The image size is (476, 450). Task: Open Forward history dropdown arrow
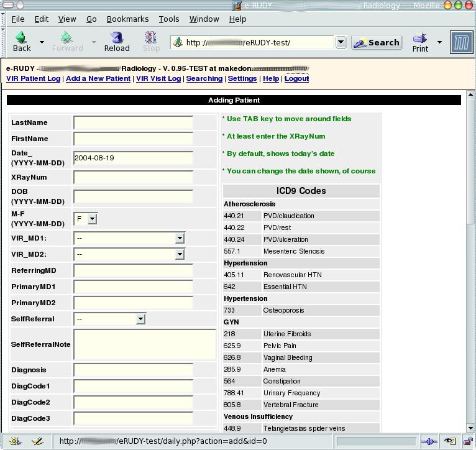[94, 42]
